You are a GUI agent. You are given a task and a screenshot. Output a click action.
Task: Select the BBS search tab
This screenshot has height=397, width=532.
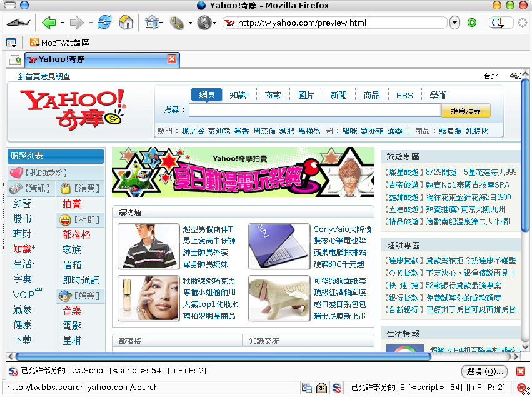coord(404,96)
